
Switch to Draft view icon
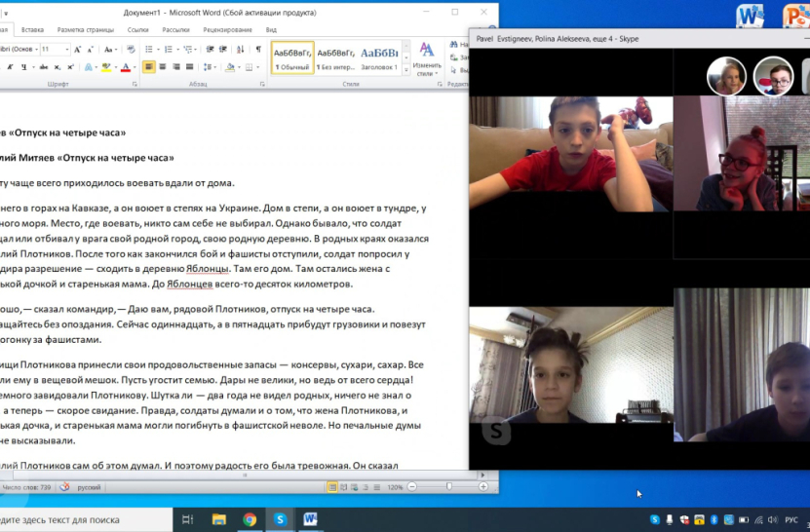tap(376, 487)
